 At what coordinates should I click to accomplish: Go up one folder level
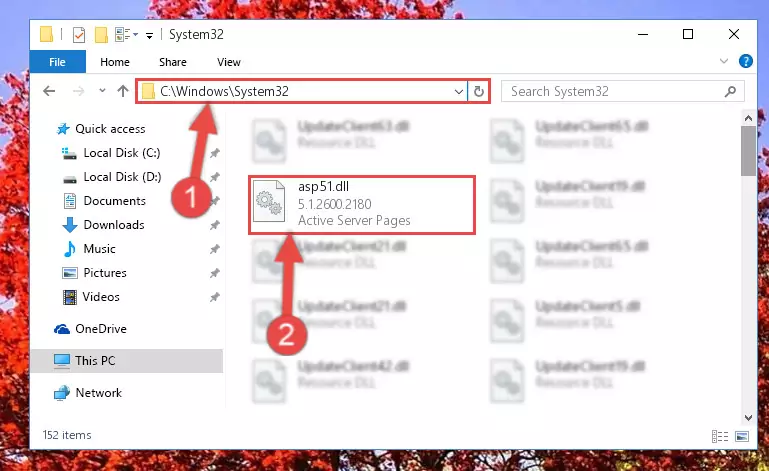(123, 91)
